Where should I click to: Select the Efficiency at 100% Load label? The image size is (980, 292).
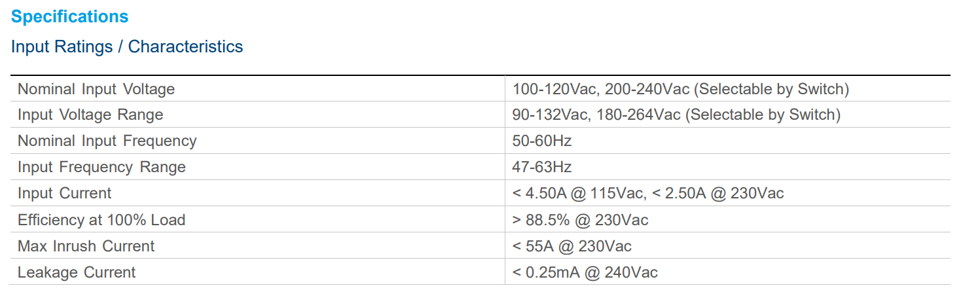101,220
